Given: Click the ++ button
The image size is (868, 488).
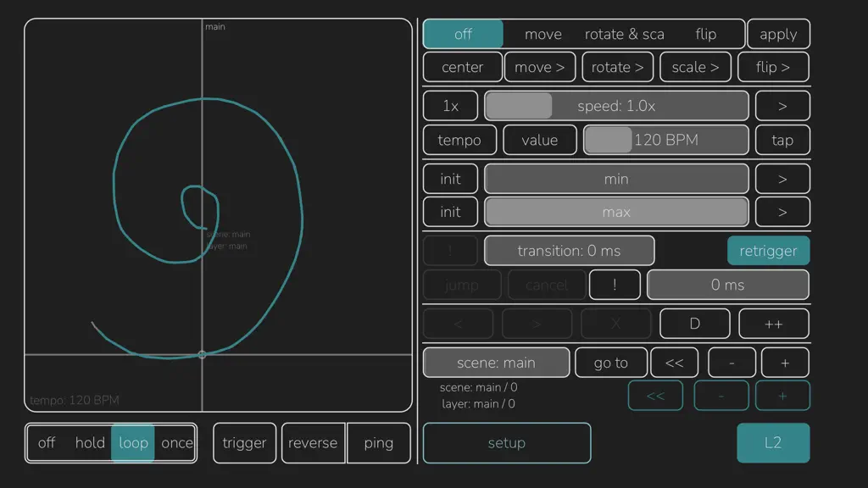Looking at the screenshot, I should pos(773,324).
